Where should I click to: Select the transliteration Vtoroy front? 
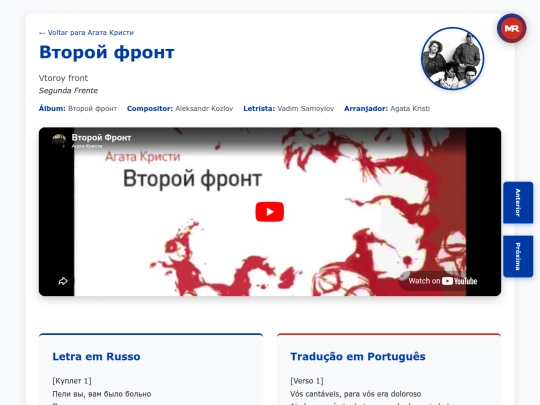pyautogui.click(x=63, y=78)
